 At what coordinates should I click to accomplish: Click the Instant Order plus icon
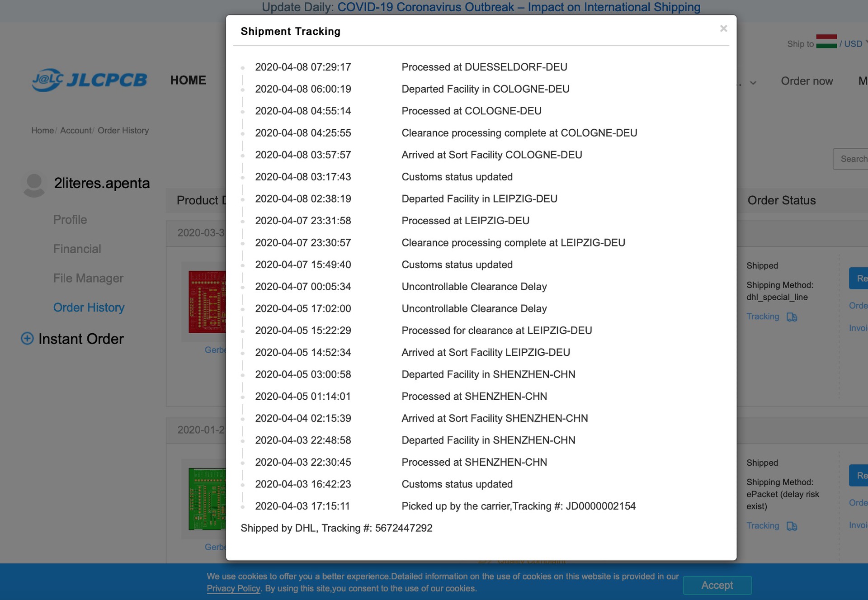(27, 339)
